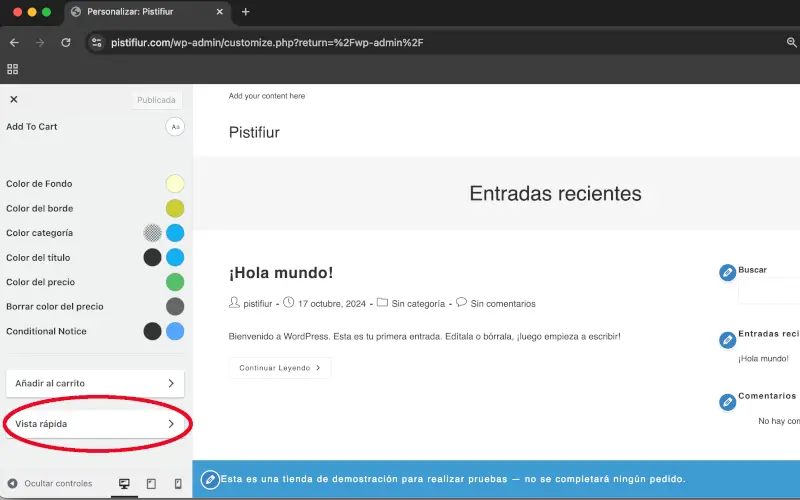Click the Buscar search field
This screenshot has height=500, width=800.
coord(769,291)
